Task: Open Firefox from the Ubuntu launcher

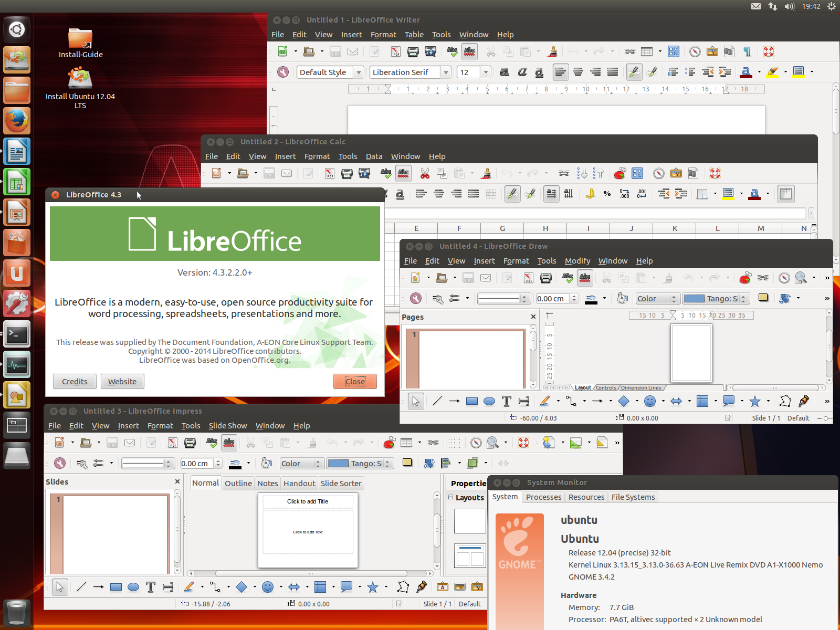Action: 17,121
